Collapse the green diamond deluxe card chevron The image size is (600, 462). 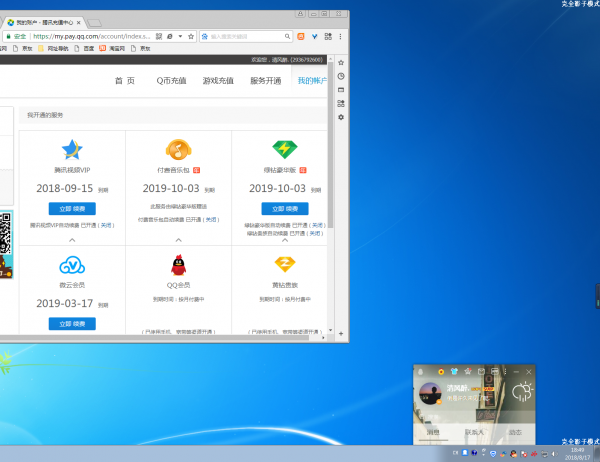(285, 240)
